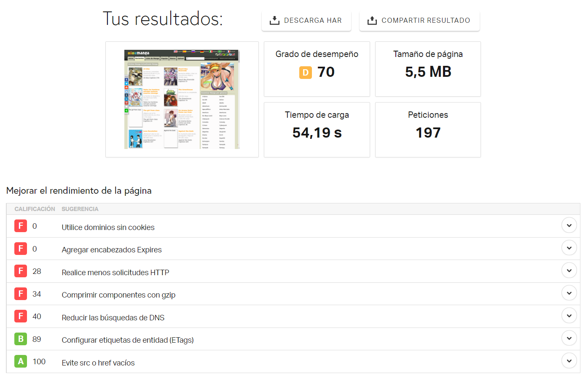Screen dimensions: 588x379
Task: Click the SUGERENCIA column header
Action: coord(80,209)
